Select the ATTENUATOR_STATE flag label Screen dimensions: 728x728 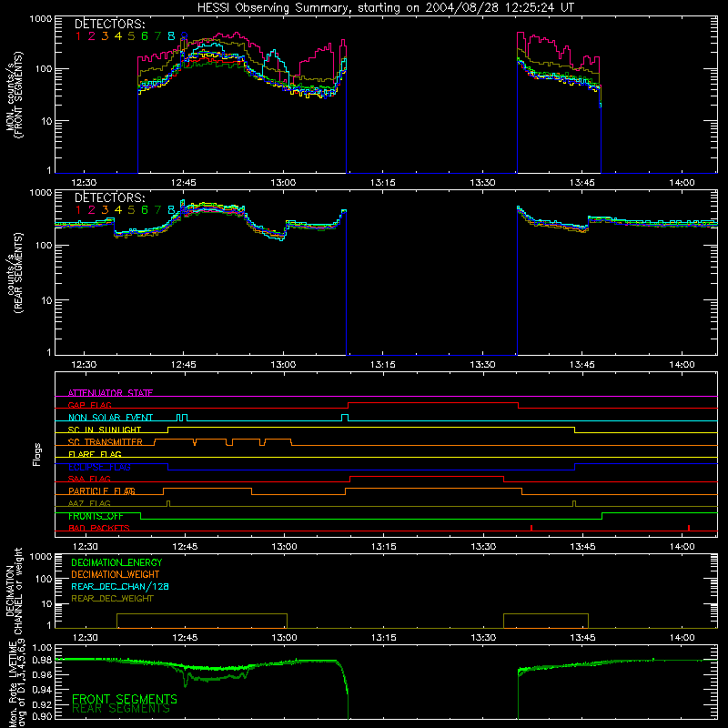110,393
